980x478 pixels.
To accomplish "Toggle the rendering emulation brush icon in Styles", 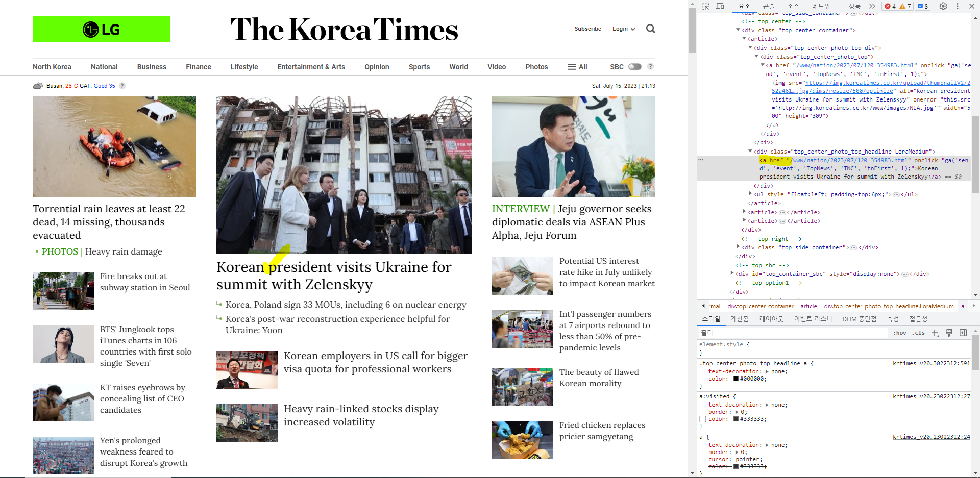I will pos(949,333).
